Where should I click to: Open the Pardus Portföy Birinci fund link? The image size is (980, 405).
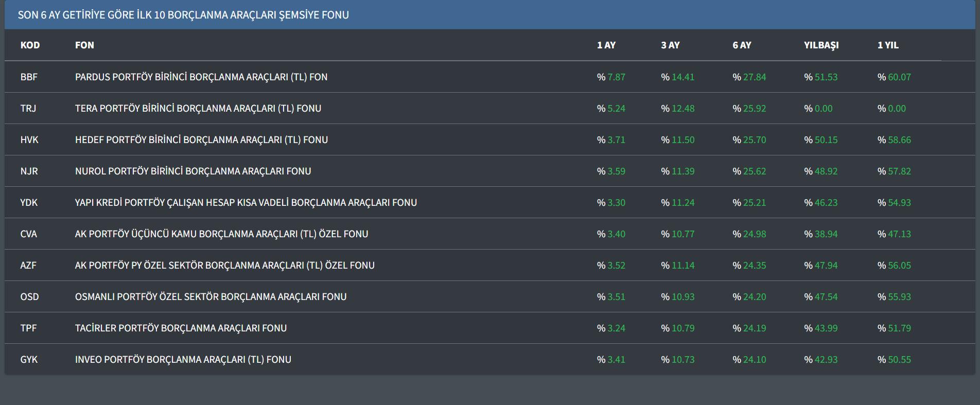[201, 77]
